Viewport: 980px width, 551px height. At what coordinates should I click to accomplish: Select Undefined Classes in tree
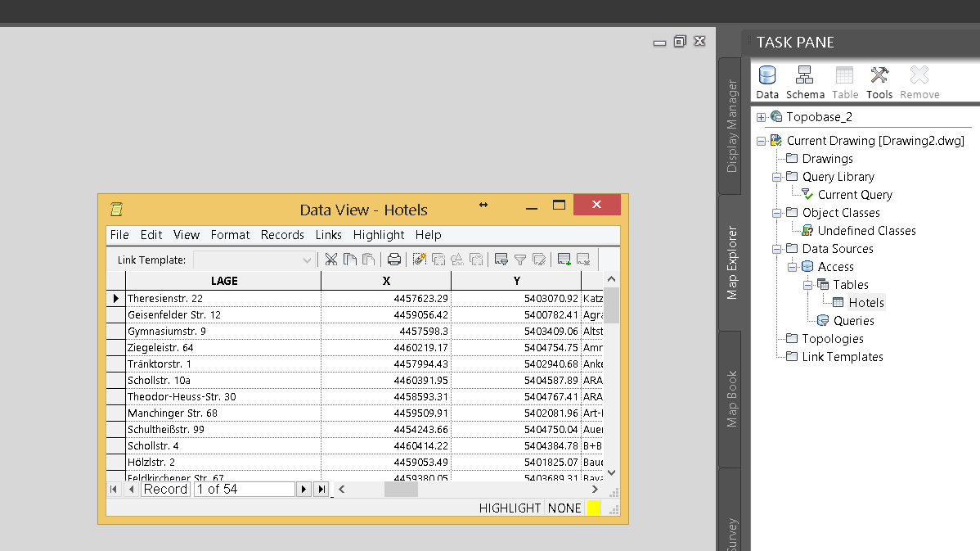tap(867, 231)
